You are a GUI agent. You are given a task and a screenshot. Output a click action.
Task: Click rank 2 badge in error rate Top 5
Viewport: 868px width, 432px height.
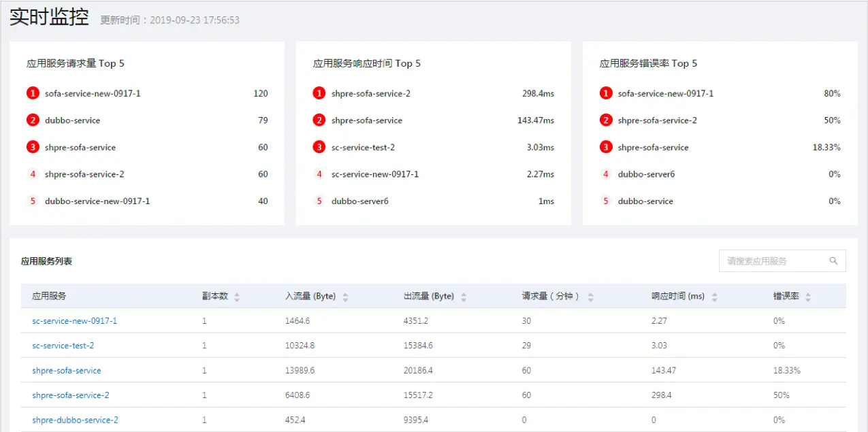[x=606, y=120]
